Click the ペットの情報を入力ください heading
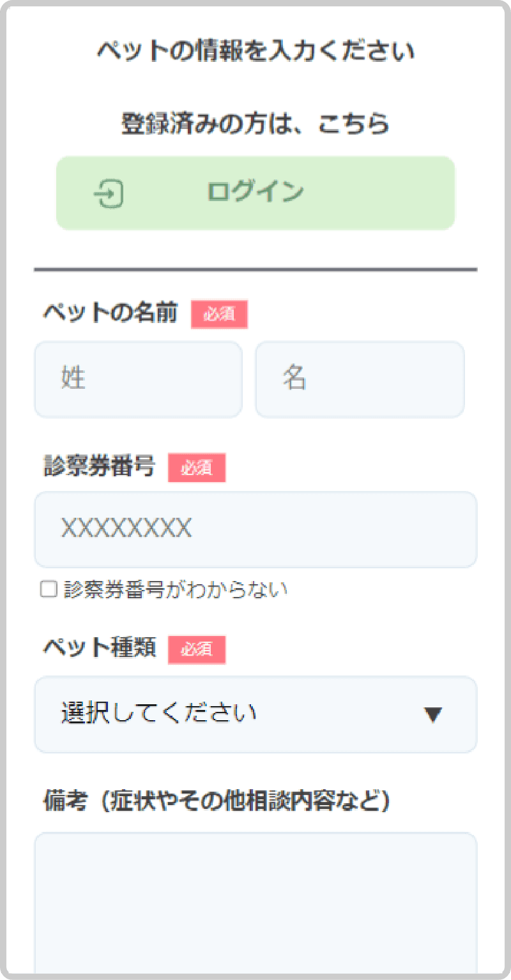Viewport: 511px width, 980px height. [x=256, y=51]
